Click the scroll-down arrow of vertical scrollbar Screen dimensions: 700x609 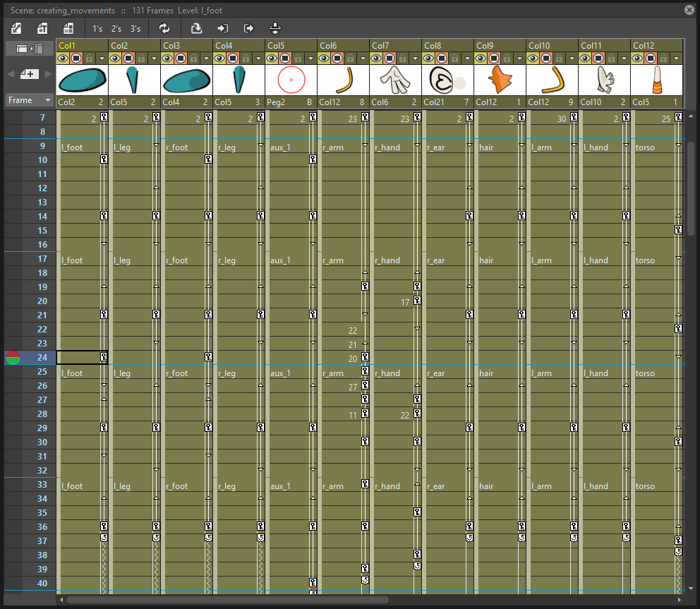[x=691, y=589]
